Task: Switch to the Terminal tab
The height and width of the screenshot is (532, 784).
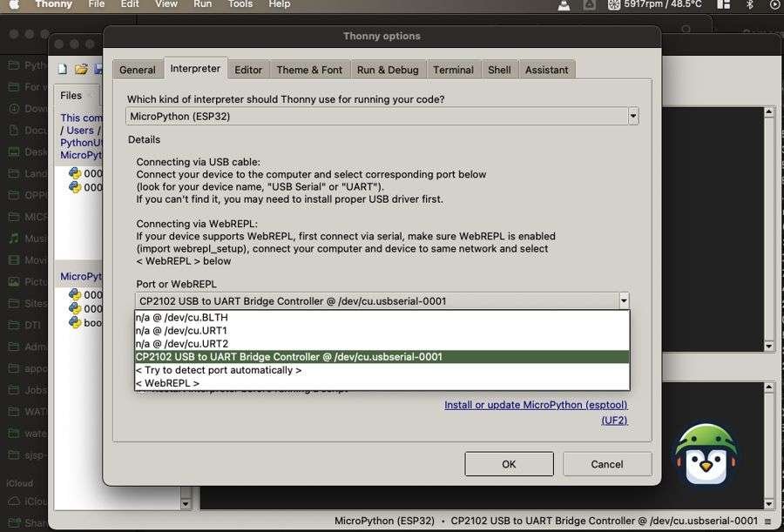Action: point(454,70)
